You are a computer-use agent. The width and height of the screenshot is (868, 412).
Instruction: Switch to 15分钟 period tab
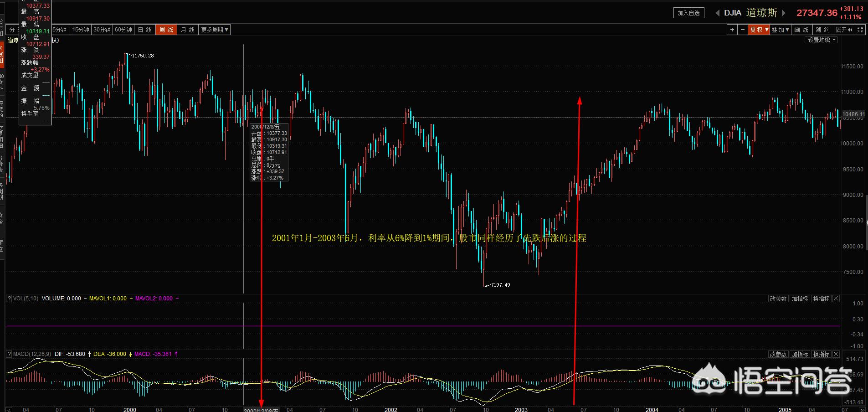click(x=81, y=30)
